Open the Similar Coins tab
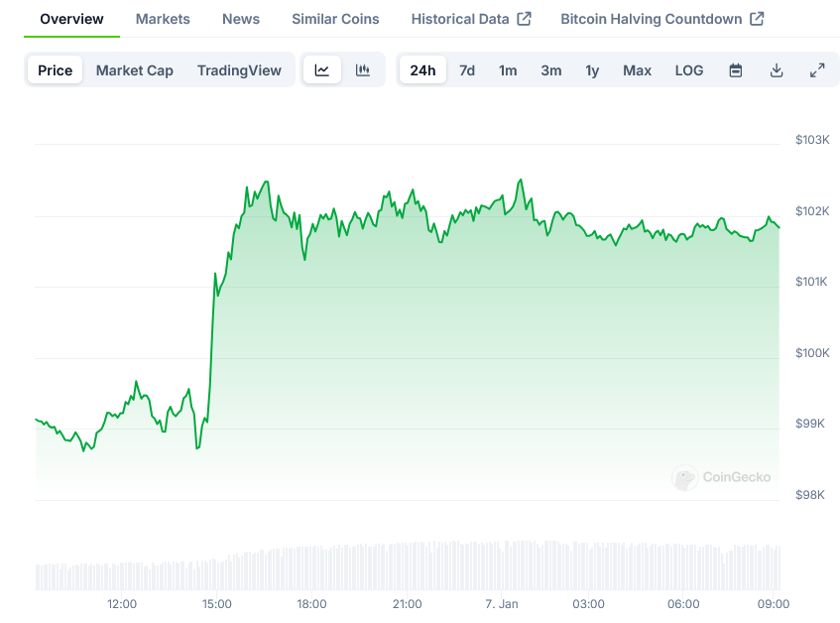Screen dimensions: 840x623 point(335,19)
